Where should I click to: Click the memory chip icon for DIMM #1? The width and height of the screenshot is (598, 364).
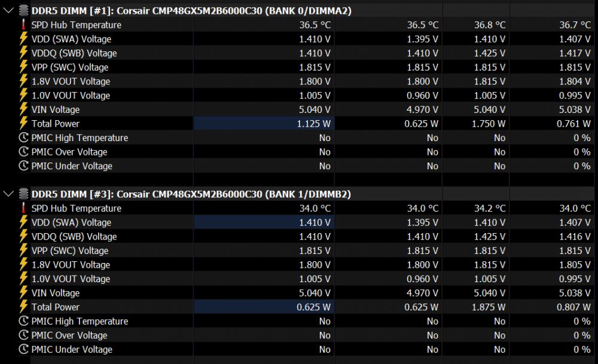24,11
